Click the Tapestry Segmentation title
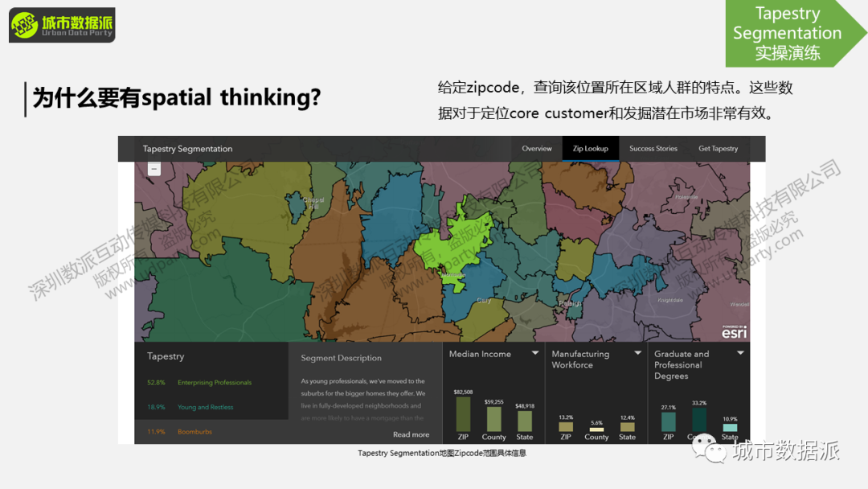 pos(187,149)
